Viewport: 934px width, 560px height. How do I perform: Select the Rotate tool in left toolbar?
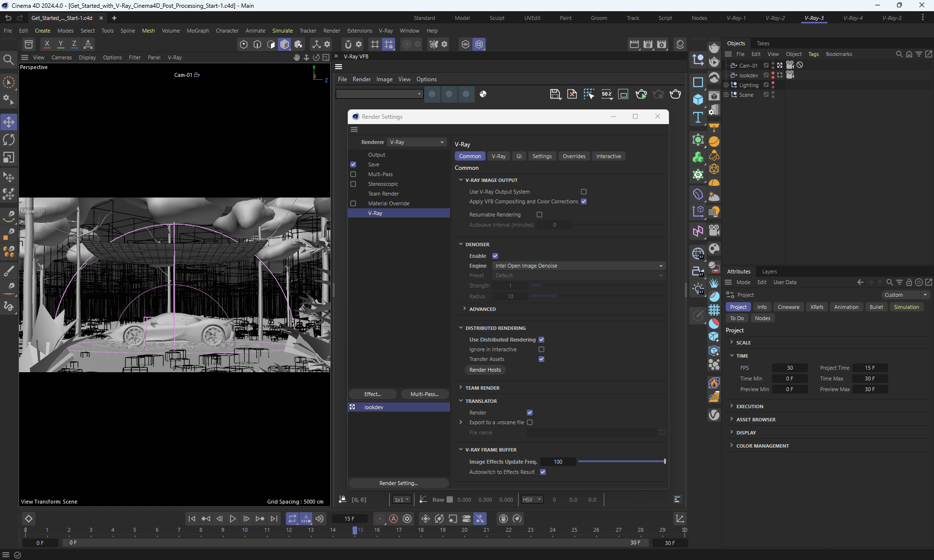(x=9, y=140)
